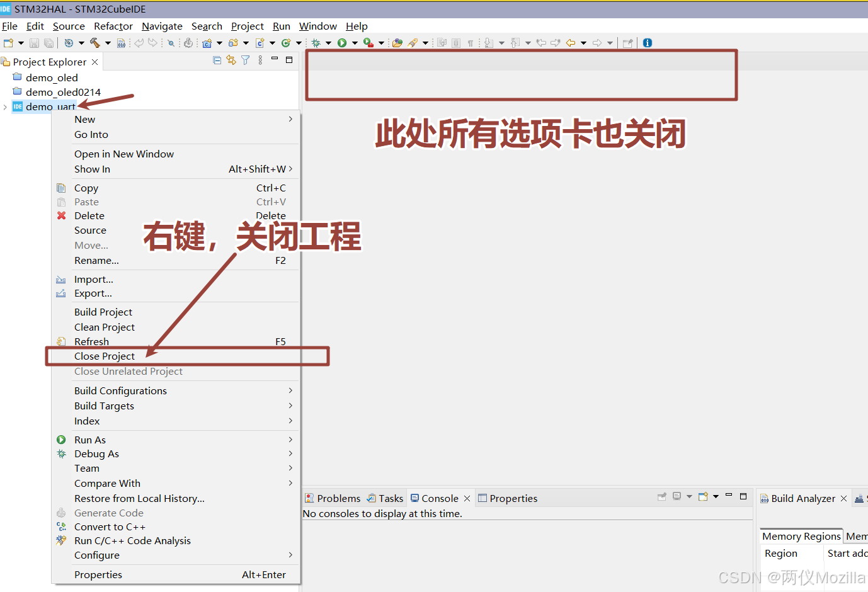The height and width of the screenshot is (592, 868).
Task: Open the Open Console dropdown arrow
Action: 716,496
